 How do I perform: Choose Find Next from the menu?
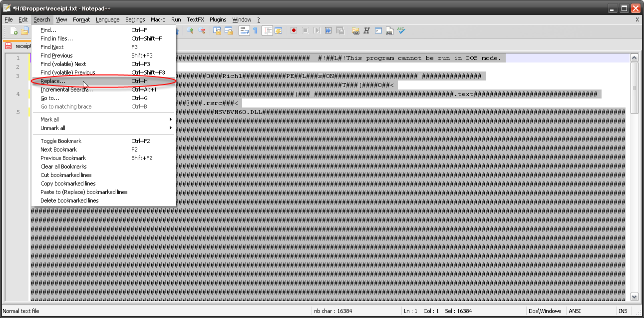103,47
